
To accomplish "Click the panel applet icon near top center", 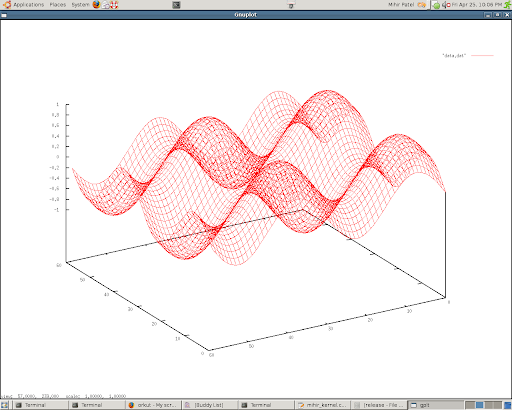I will (x=291, y=5).
